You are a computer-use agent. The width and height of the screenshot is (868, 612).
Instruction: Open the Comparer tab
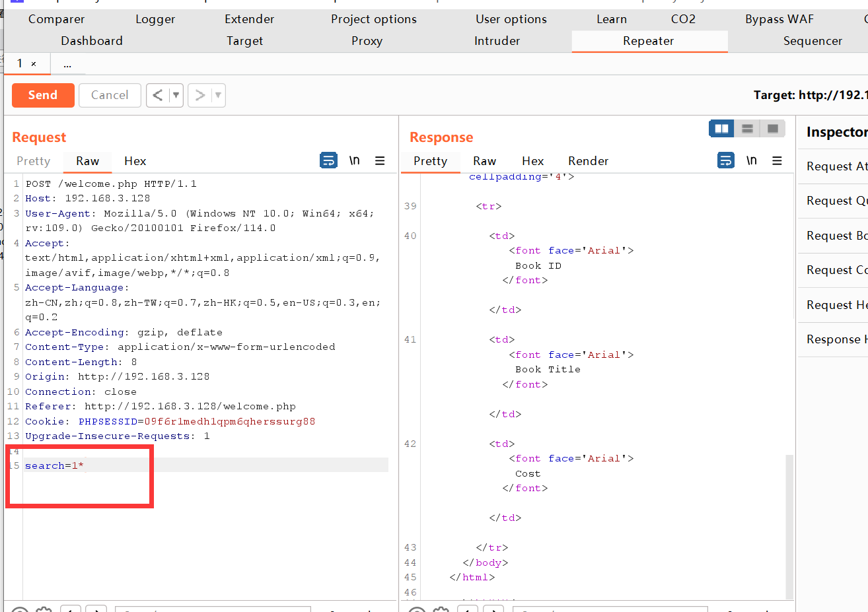[x=56, y=19]
